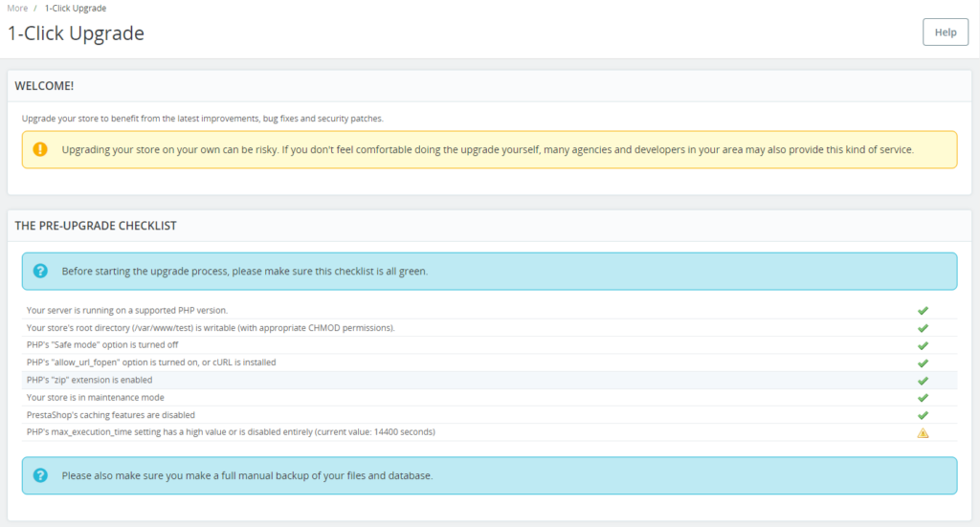Viewport: 980px width, 527px height.
Task: Click warning triangle for max_execution_time row
Action: coord(923,432)
